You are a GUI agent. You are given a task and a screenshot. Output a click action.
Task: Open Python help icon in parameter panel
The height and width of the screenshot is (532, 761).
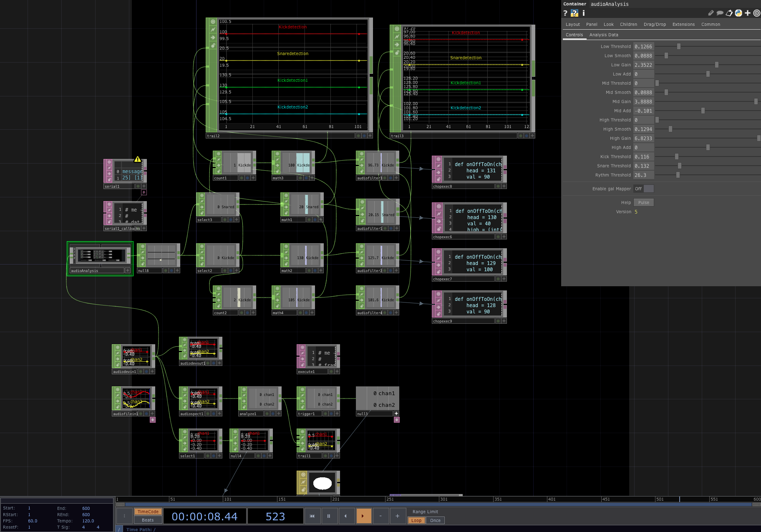[x=575, y=13]
